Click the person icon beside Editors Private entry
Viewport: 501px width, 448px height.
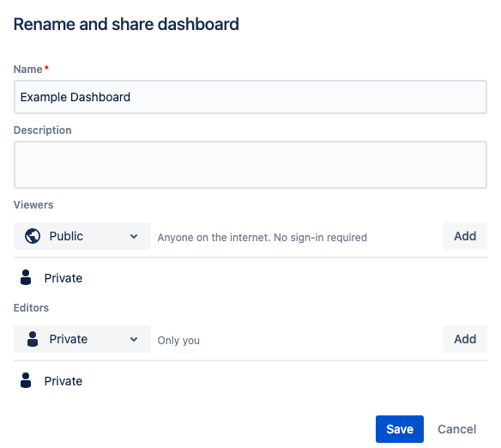26,380
